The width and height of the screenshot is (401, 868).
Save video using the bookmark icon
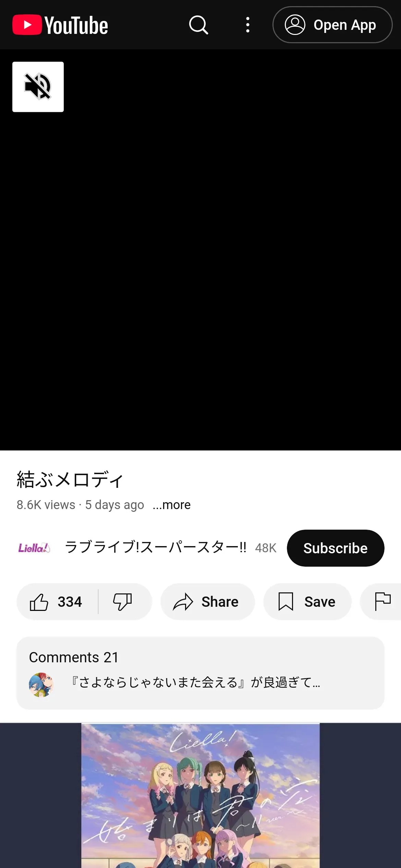pyautogui.click(x=286, y=602)
